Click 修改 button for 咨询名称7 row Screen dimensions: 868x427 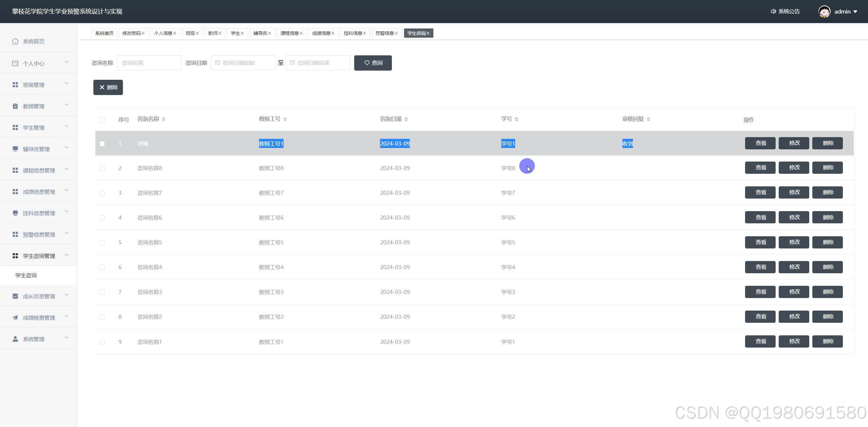coord(794,192)
